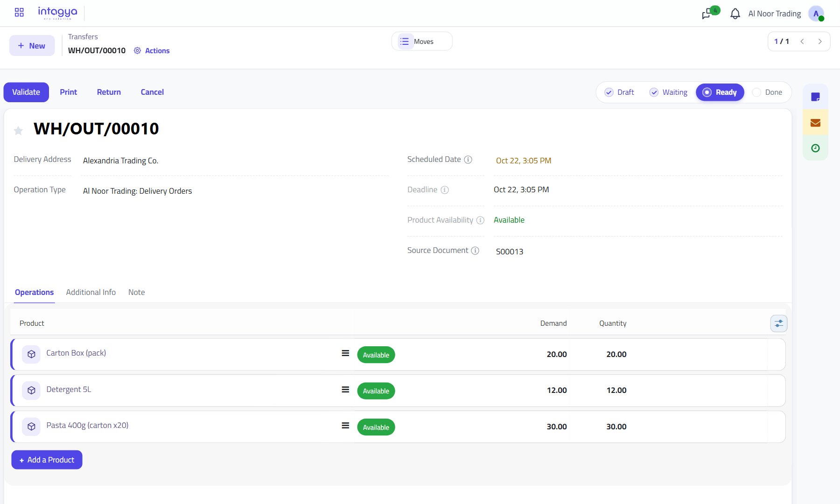This screenshot has height=504, width=840.
Task: Click Source Document info icon
Action: [475, 251]
